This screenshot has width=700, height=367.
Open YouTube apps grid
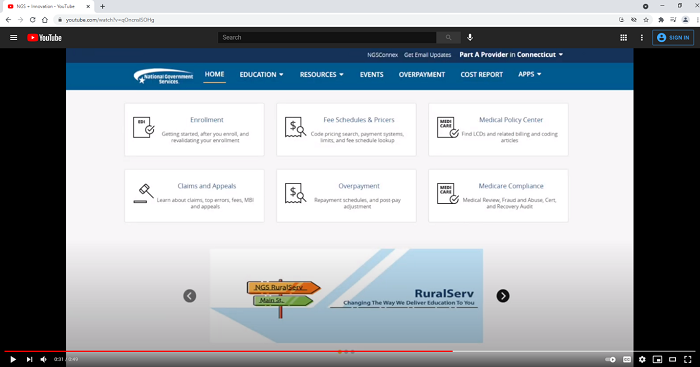tap(624, 38)
